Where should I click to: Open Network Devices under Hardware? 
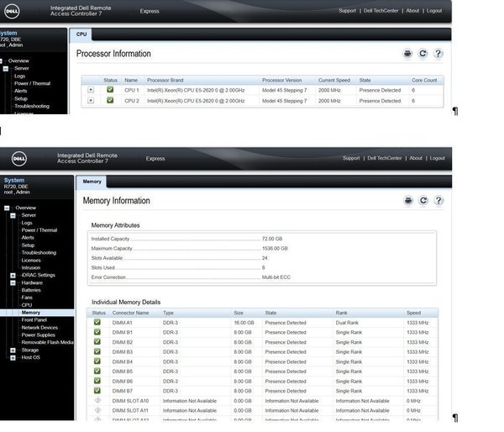39,328
